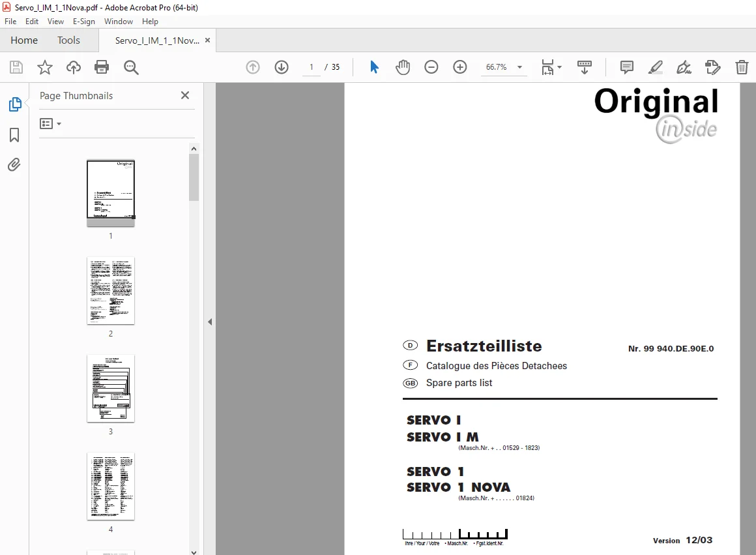
Task: Open the File menu
Action: (x=10, y=22)
